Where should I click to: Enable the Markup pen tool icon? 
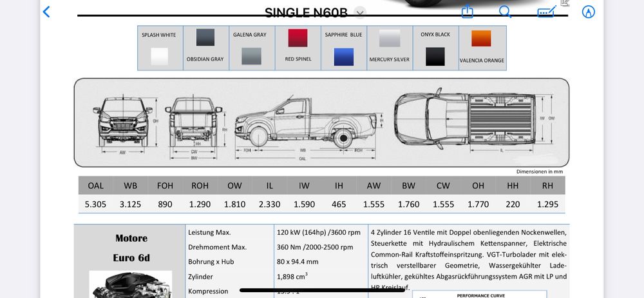(x=588, y=12)
